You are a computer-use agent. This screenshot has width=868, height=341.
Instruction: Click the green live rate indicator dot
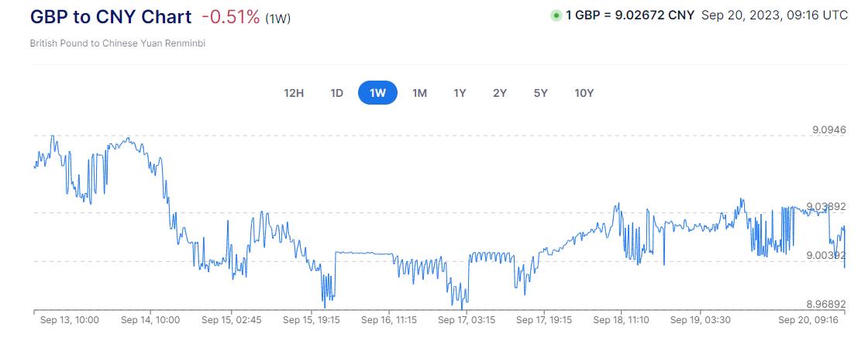pos(556,15)
